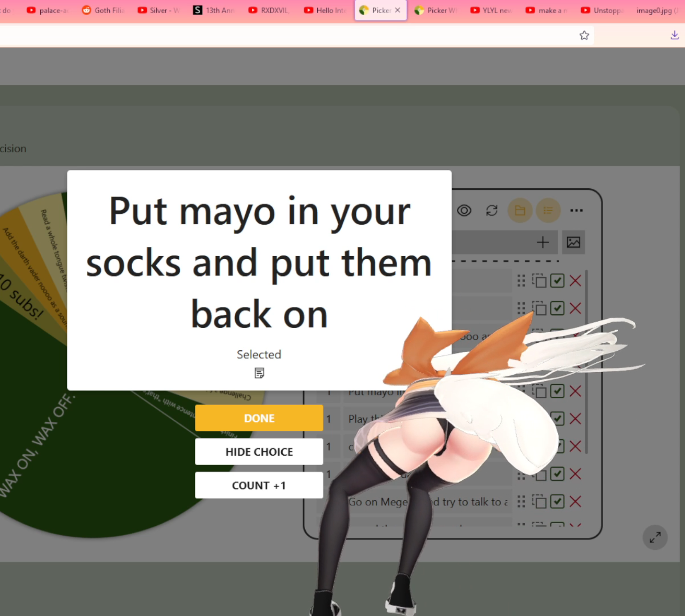Viewport: 685px width, 616px height.
Task: Switch to the Silver - W tab
Action: coord(158,10)
